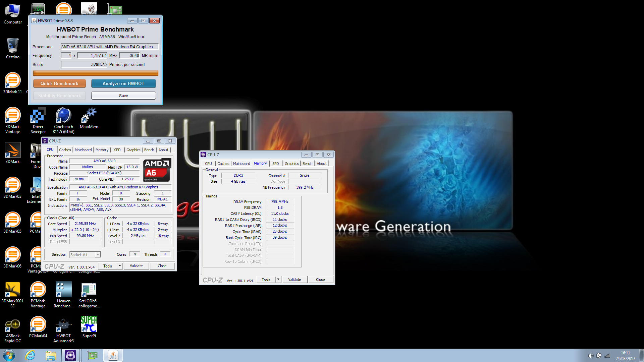Open About tab in left CPU-Z window
Viewport: 644px width, 362px height.
point(164,150)
